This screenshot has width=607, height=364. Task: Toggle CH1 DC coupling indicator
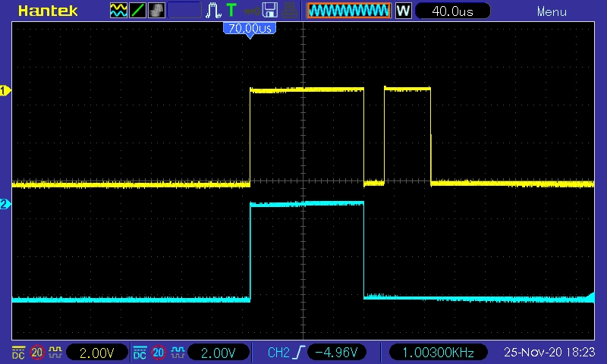(18, 353)
